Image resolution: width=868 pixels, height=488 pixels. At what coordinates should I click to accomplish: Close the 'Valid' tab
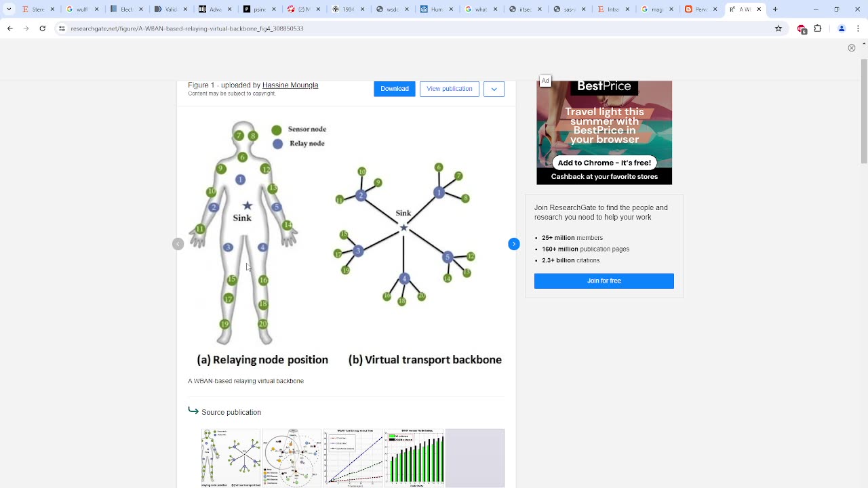point(184,9)
